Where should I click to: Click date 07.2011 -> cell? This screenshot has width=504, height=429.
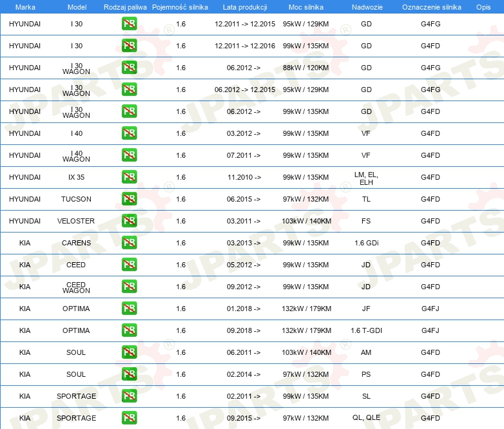(244, 155)
